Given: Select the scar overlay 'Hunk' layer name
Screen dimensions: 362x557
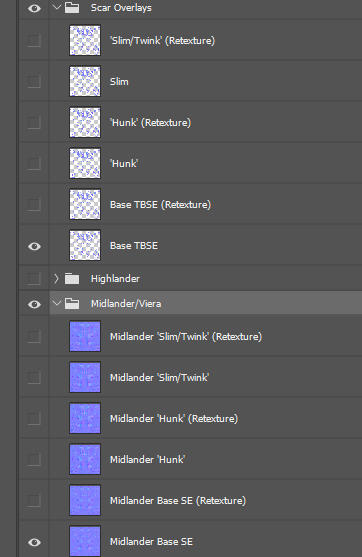Looking at the screenshot, I should tap(124, 163).
